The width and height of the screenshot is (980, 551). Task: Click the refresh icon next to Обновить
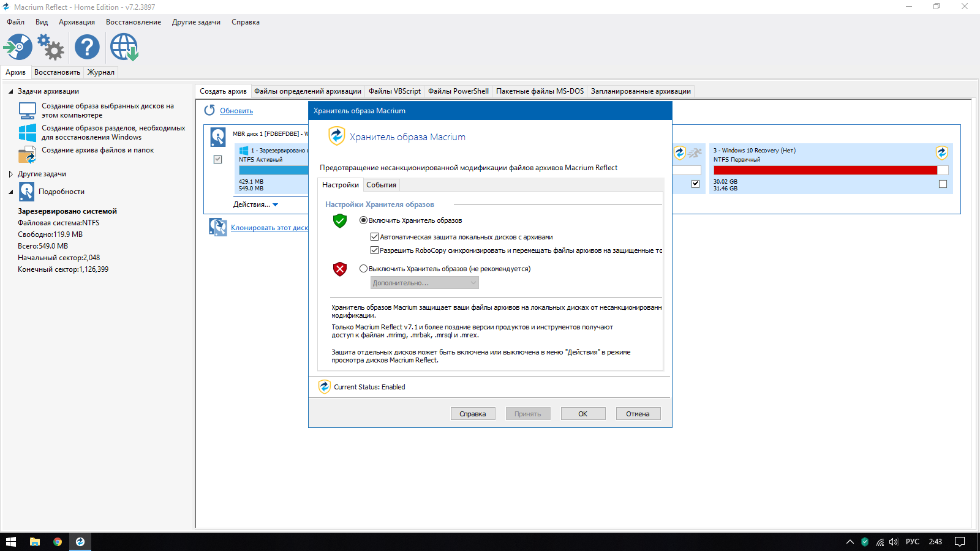pos(209,110)
